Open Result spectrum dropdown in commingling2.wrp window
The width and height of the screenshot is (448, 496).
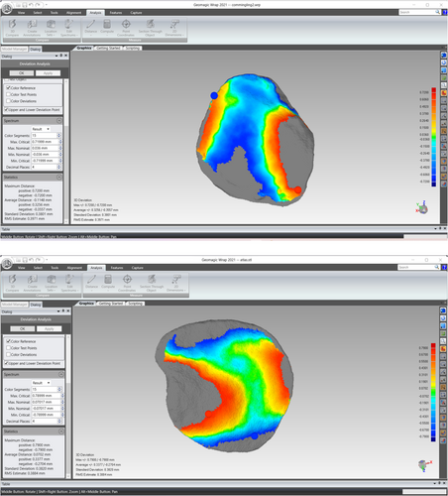(41, 129)
